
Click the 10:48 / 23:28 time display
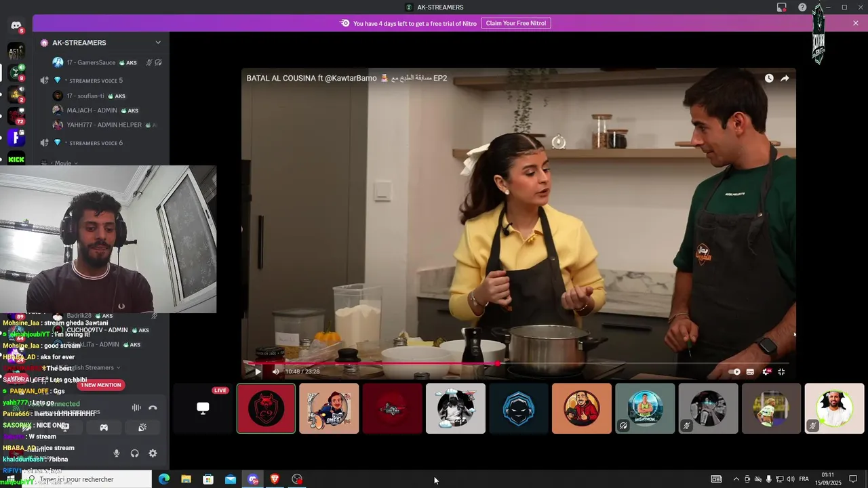[302, 371]
